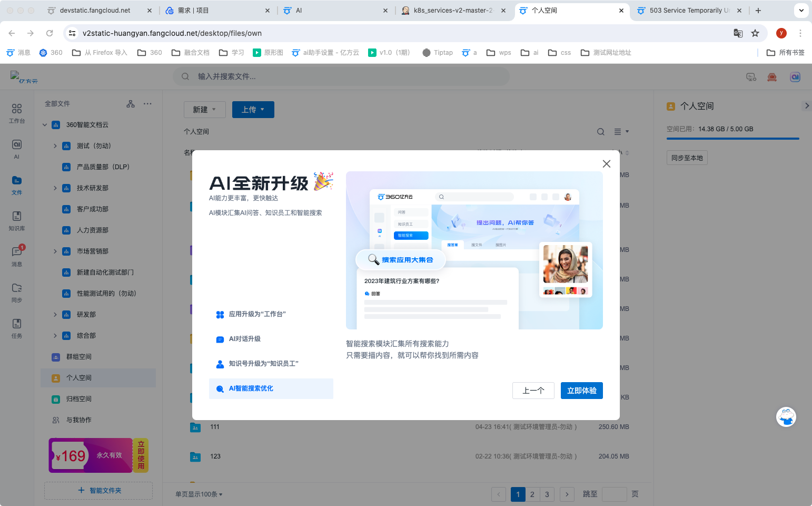Select the AI智能搜索优化 item

[x=271, y=388]
